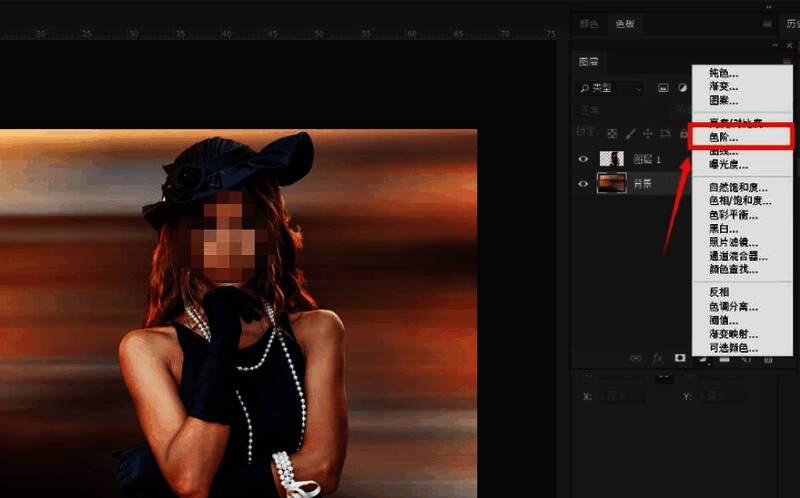Click the link layers icon
The height and width of the screenshot is (498, 800).
[x=635, y=357]
